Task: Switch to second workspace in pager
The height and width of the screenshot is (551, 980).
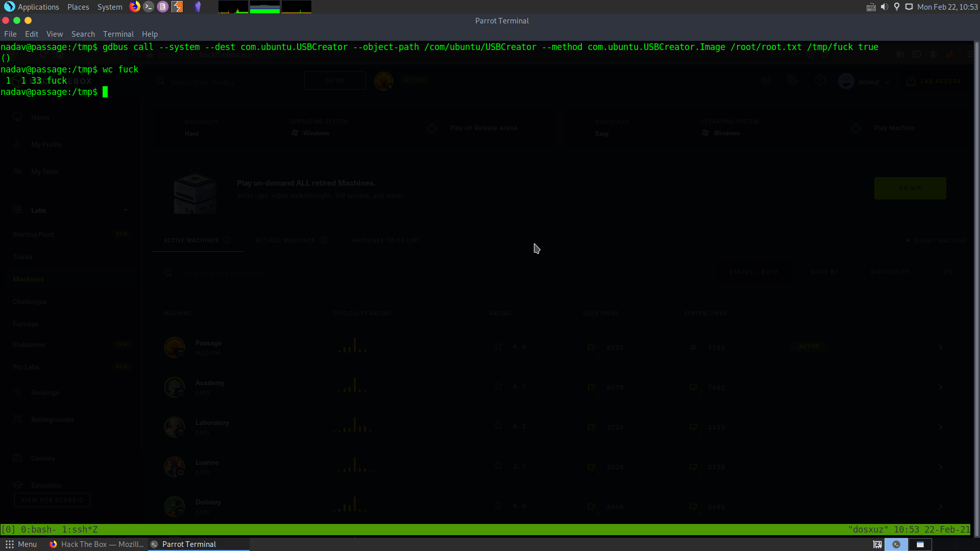Action: point(920,544)
